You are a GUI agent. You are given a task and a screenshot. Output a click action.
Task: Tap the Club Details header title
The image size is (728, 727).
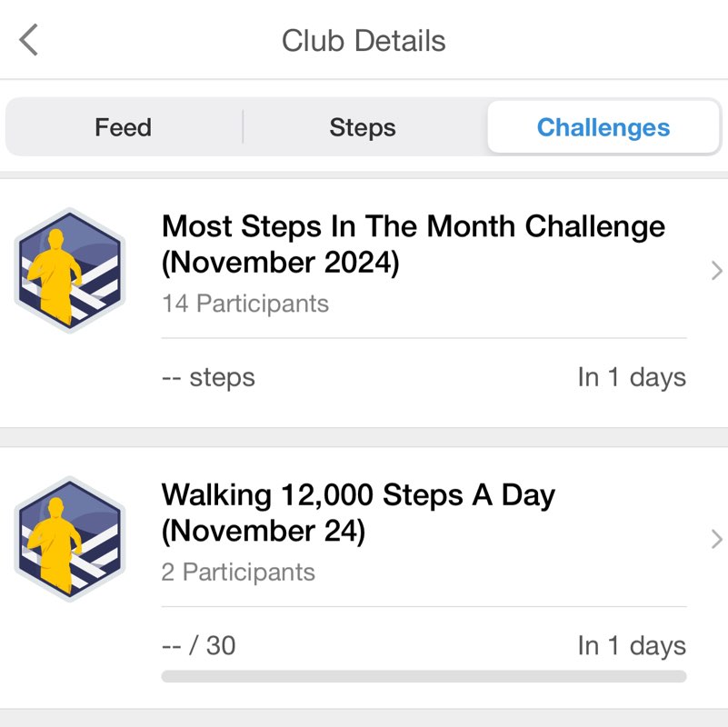[x=364, y=41]
